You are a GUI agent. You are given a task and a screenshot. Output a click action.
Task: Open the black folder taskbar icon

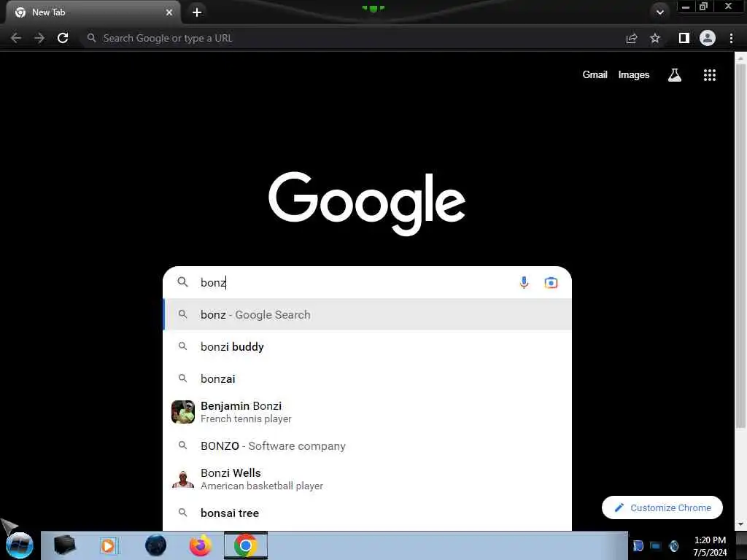pos(64,545)
